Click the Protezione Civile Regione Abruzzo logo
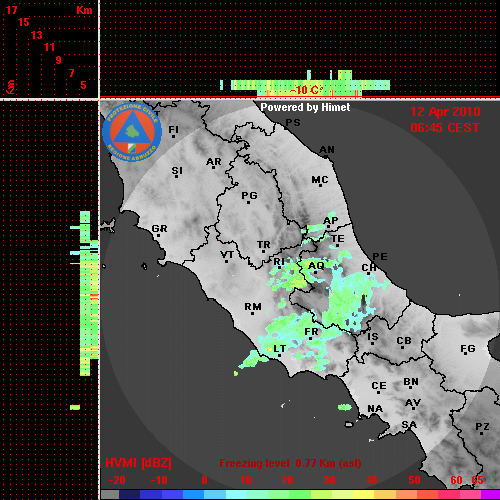The image size is (500, 500). [x=132, y=132]
